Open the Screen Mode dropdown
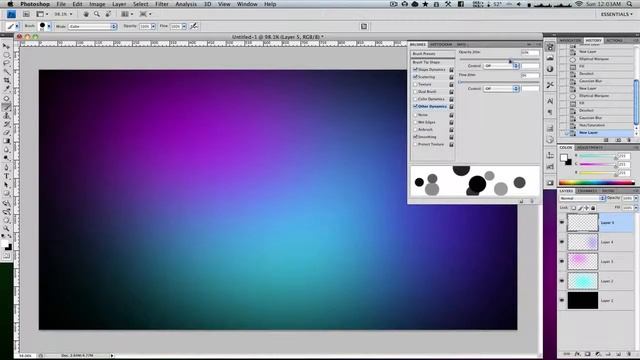Viewport: 640px width, 360px height. pos(146,14)
